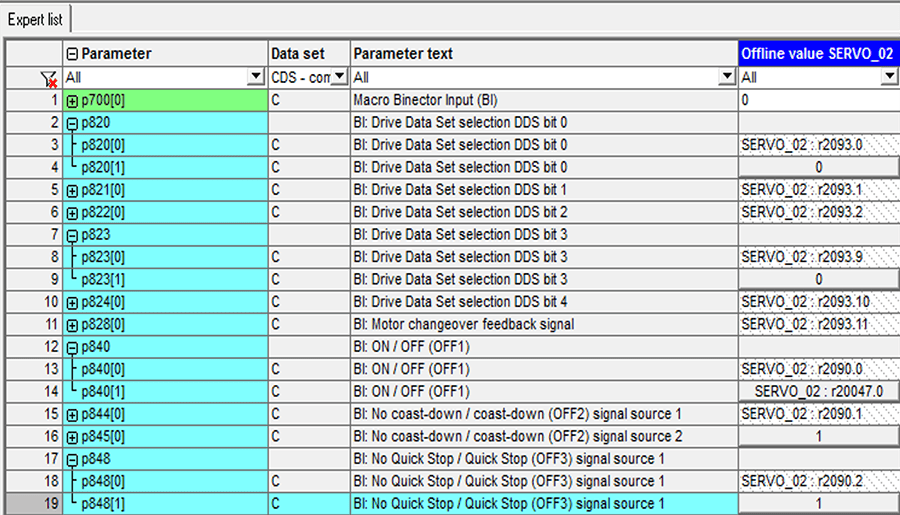Select p844[0] value SERVO_02 : r2090.1
Screen dimensions: 900x515
tap(819, 414)
